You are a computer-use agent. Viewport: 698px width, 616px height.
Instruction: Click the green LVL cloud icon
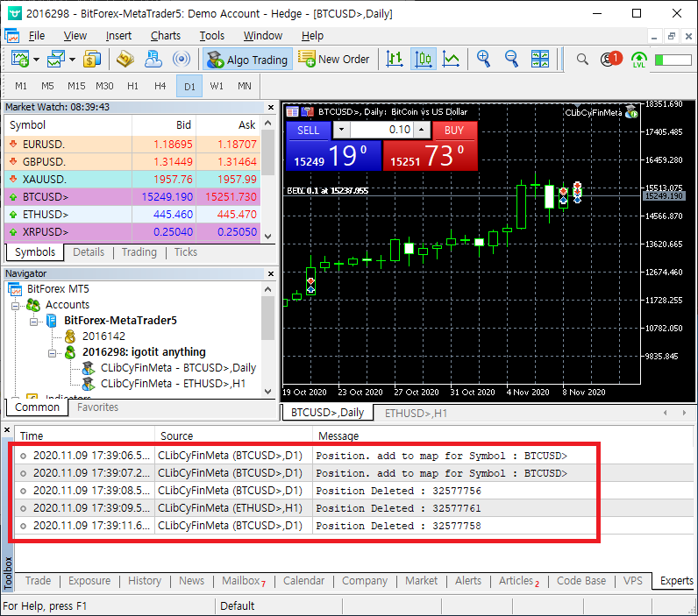point(638,60)
